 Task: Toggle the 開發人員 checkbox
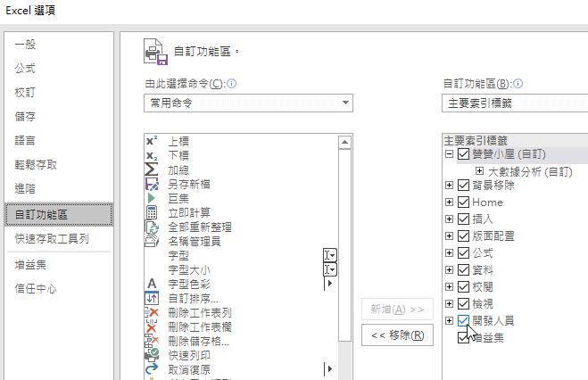click(x=463, y=320)
